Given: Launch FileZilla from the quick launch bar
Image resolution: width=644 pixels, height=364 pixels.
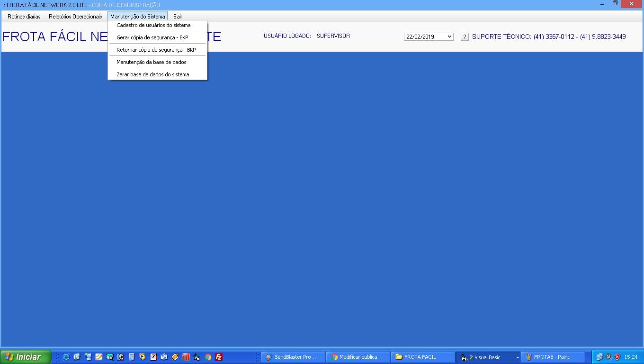Looking at the screenshot, I should click(218, 357).
